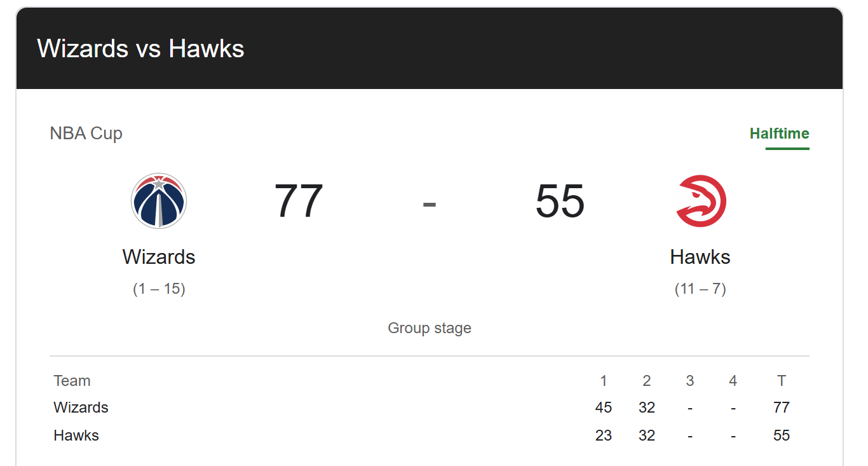Click Wizards first-quarter score 45
The height and width of the screenshot is (466, 868).
(x=604, y=408)
